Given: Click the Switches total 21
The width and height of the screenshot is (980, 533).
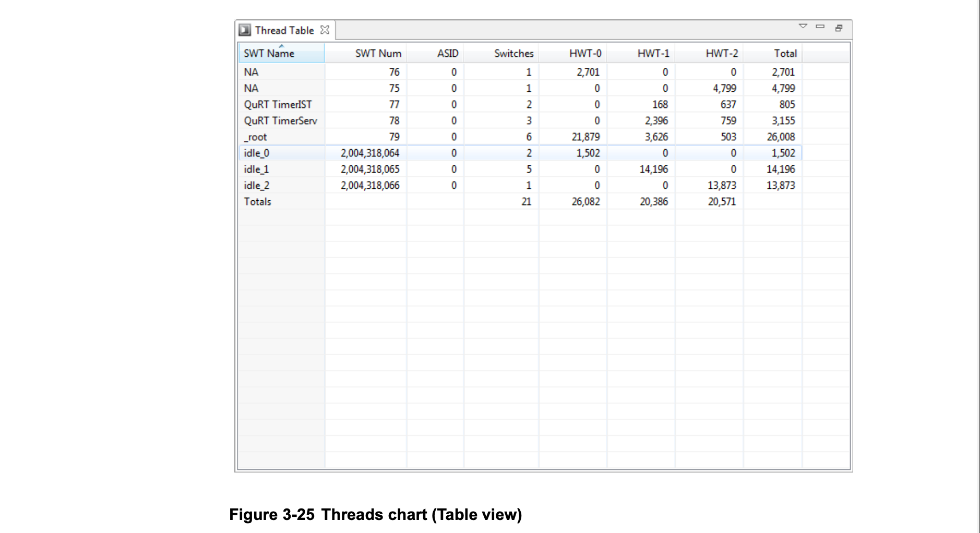Looking at the screenshot, I should pyautogui.click(x=526, y=201).
